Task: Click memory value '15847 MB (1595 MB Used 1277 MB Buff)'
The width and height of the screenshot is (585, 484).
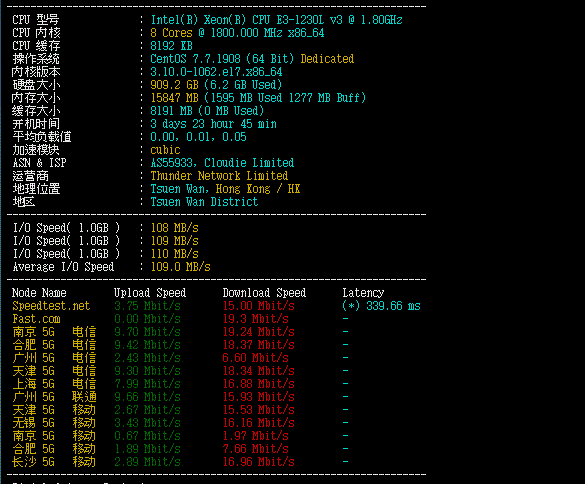Action: 258,98
